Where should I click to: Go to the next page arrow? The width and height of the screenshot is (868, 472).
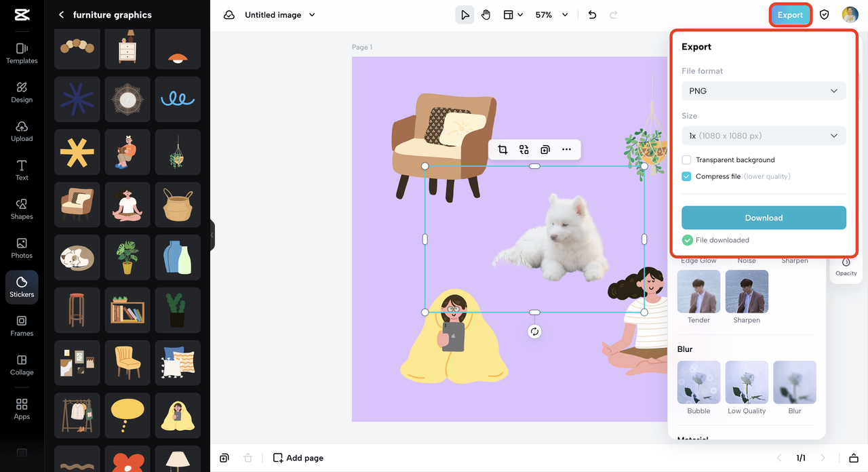823,458
